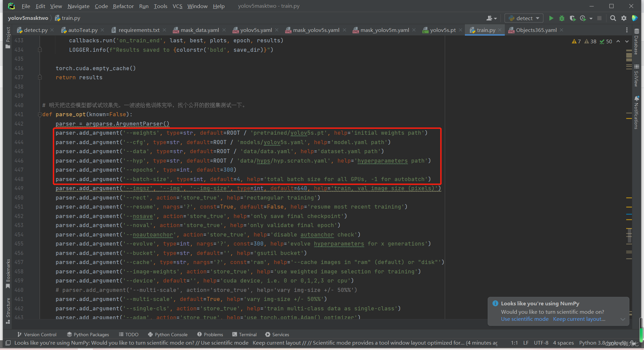Image resolution: width=644 pixels, height=350 pixels.
Task: Run with coverage icon in the toolbar
Action: (573, 18)
